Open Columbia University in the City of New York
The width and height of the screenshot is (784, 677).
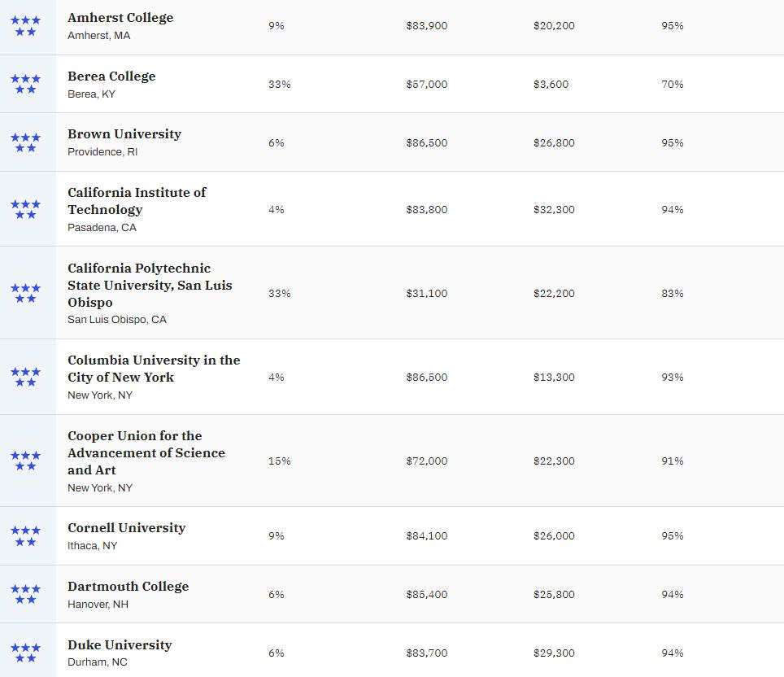[154, 368]
